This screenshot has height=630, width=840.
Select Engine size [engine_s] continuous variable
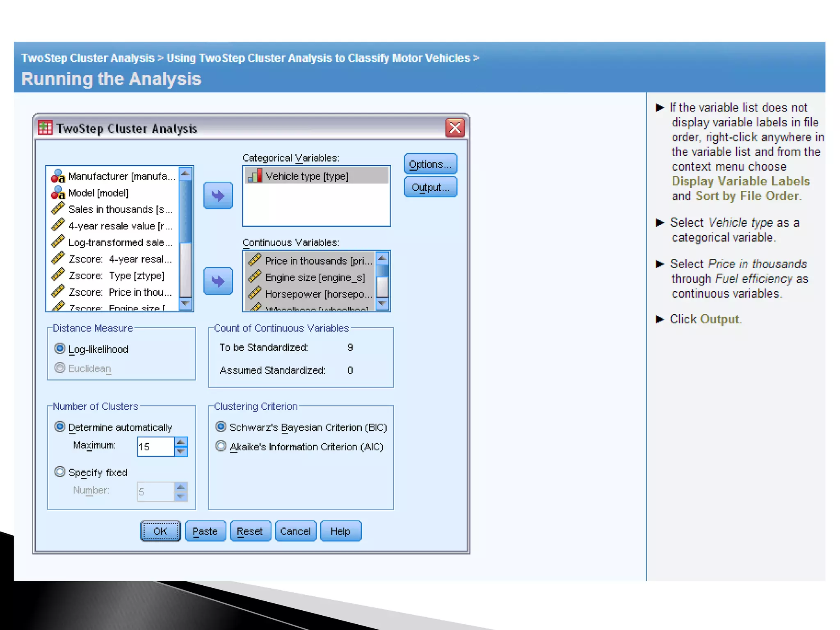tap(310, 277)
